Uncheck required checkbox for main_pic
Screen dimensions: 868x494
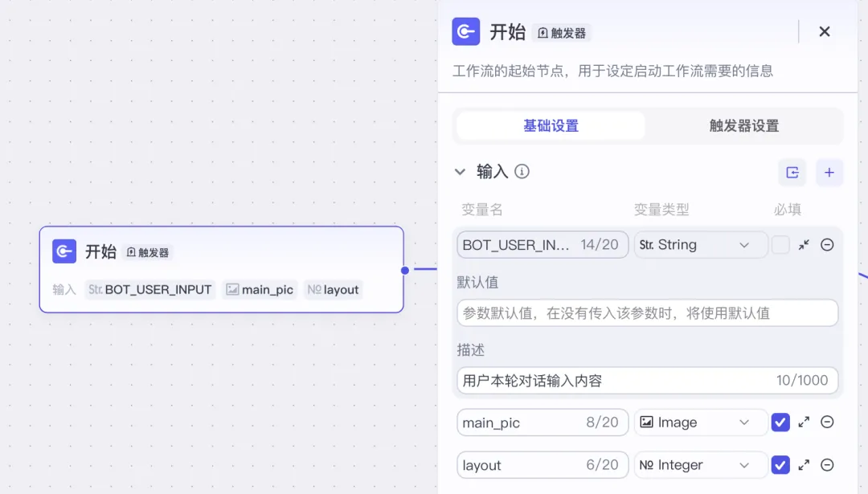click(780, 422)
